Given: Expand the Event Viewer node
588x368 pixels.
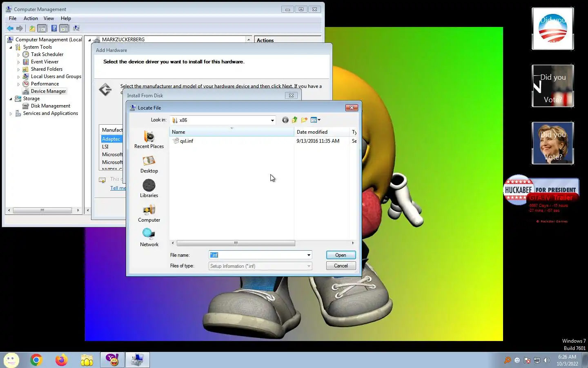Looking at the screenshot, I should coord(18,62).
